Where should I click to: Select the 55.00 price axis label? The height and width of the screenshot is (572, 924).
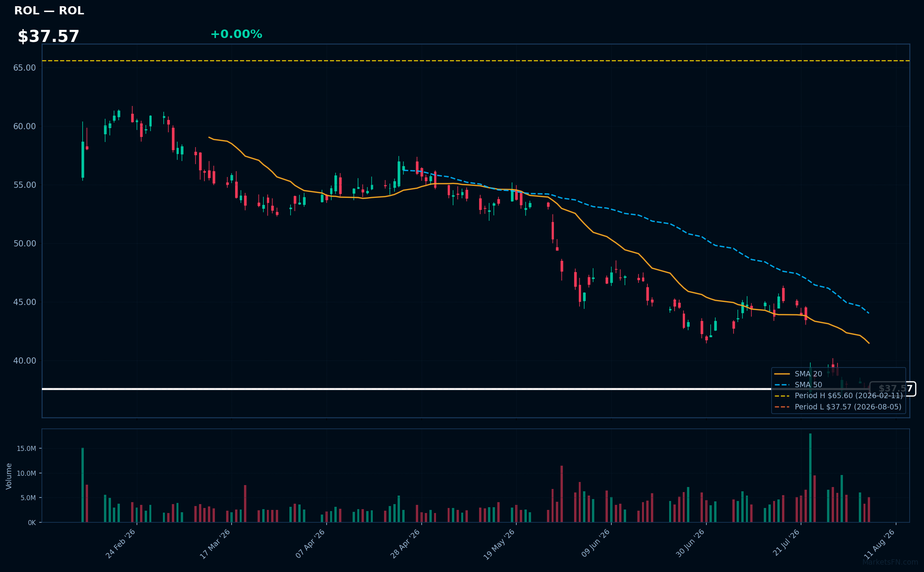point(24,185)
